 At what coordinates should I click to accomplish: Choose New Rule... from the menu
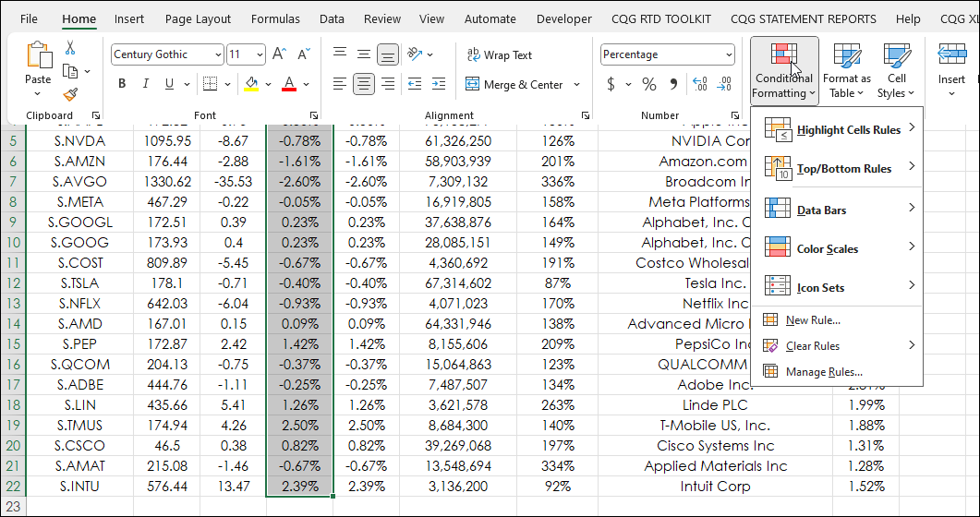pos(837,320)
